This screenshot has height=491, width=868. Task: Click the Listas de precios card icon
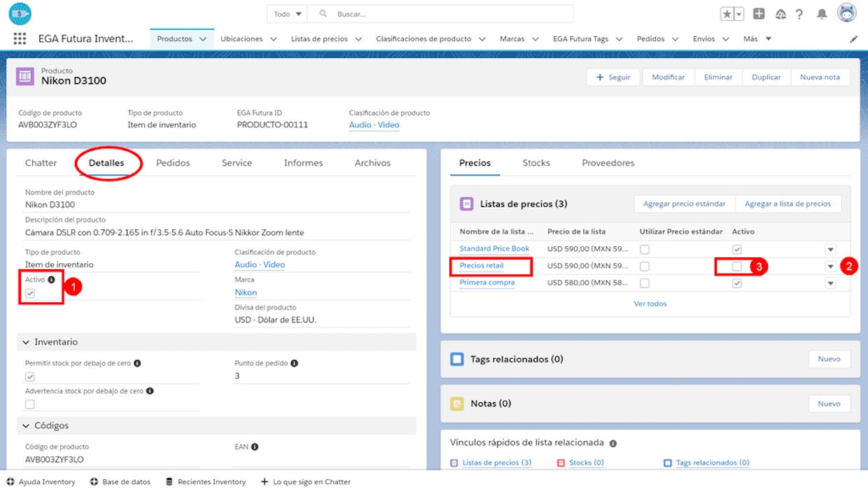(466, 204)
